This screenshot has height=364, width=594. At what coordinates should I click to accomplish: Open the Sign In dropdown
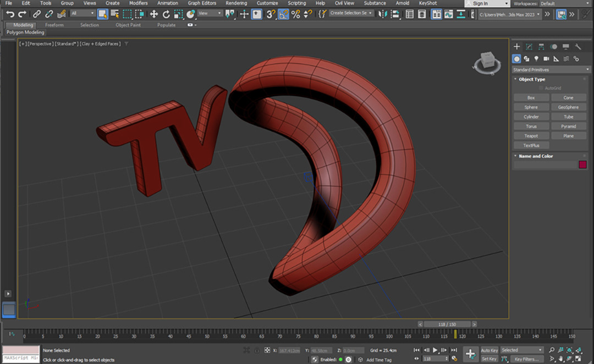point(487,3)
